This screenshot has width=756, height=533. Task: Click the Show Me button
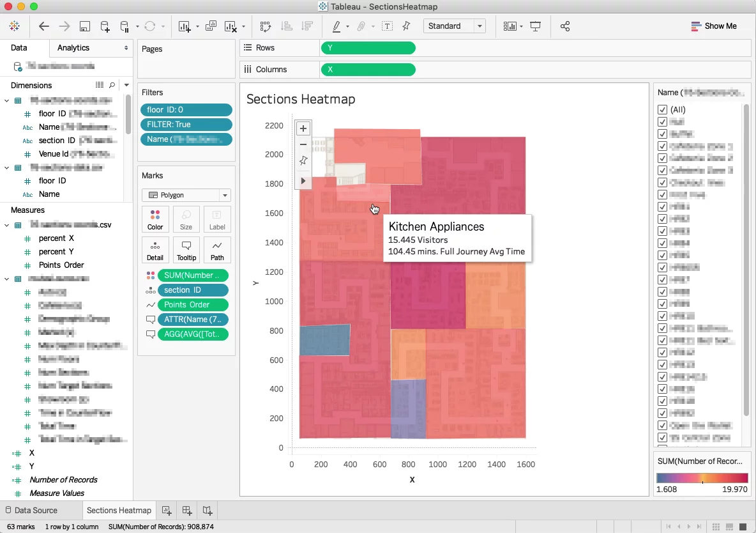point(714,26)
